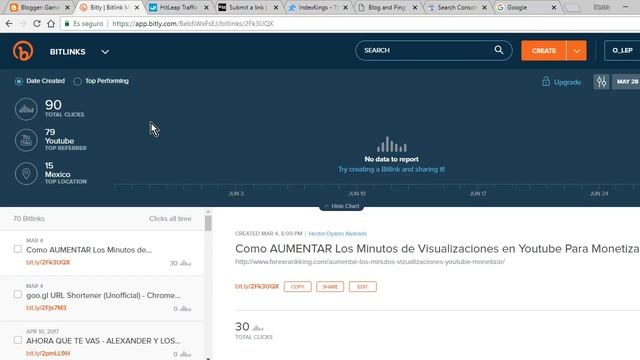Click the search magnifier icon
The image size is (640, 360).
(499, 50)
